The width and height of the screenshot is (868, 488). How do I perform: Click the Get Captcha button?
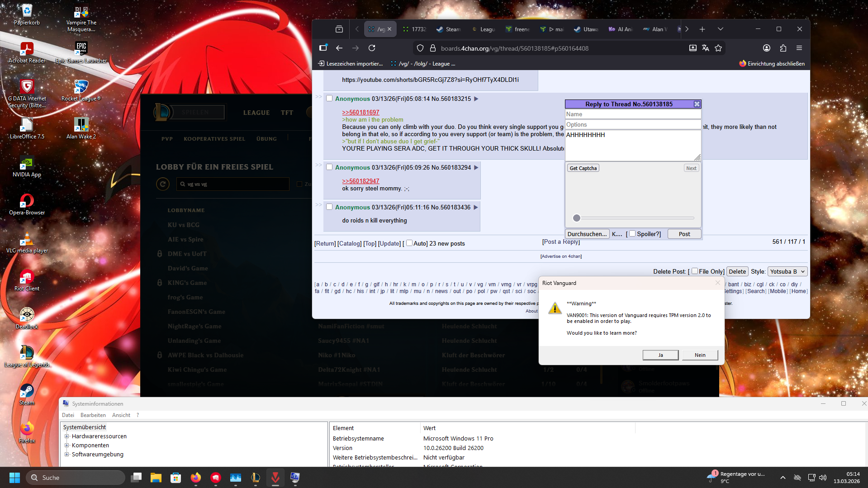(583, 168)
